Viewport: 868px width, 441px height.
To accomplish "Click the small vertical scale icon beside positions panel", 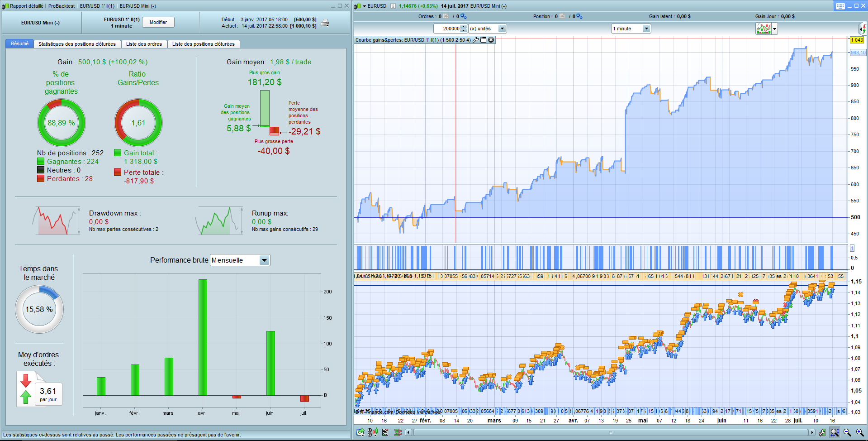I will pos(852,248).
